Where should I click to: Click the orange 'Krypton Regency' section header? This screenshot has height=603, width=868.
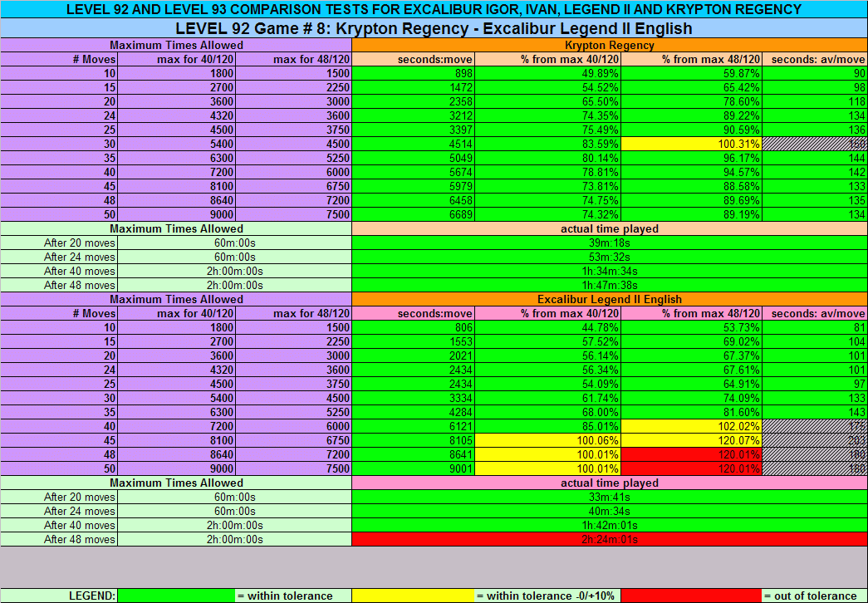coord(610,46)
